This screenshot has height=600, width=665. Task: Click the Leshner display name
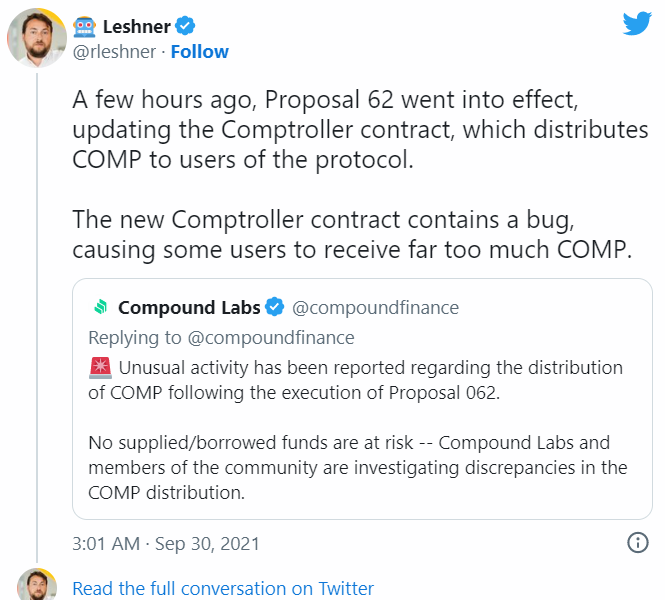[122, 26]
